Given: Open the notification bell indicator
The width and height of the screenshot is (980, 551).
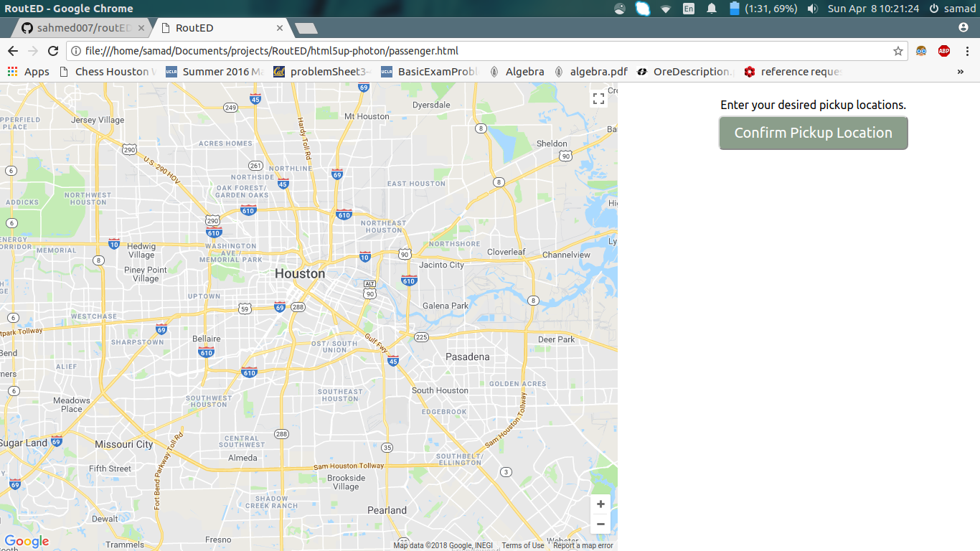Looking at the screenshot, I should 712,9.
